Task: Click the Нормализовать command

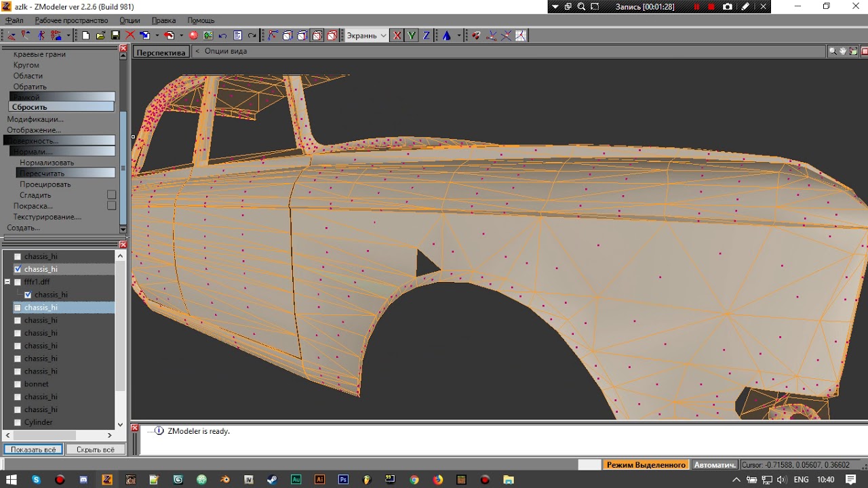Action: point(47,163)
